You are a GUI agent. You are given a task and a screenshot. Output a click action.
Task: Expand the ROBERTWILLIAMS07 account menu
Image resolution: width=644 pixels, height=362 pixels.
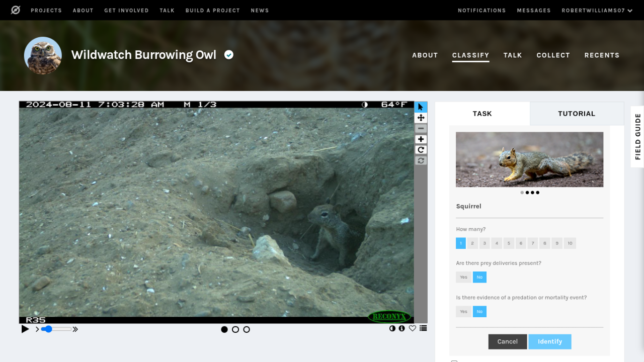pyautogui.click(x=597, y=11)
